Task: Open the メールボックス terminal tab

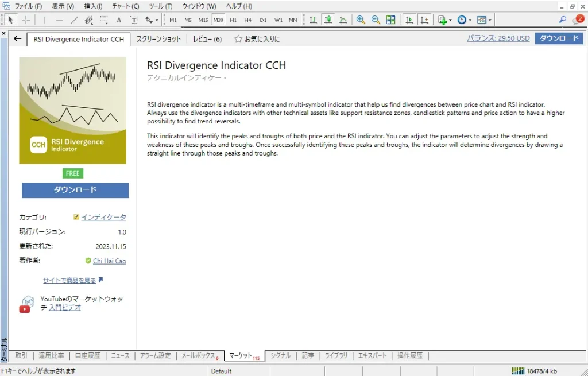Action: (x=199, y=356)
